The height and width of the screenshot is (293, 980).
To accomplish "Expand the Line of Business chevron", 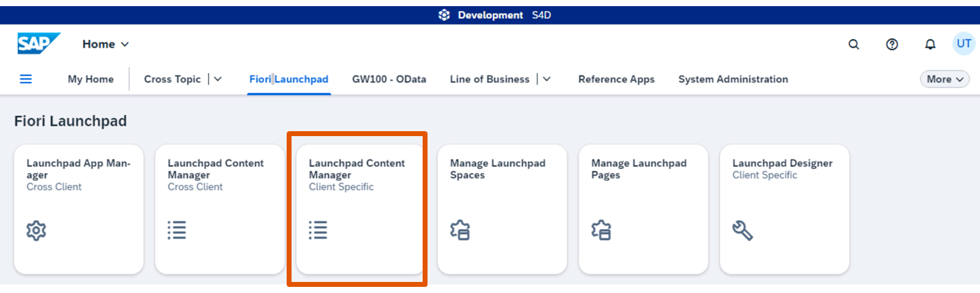I will click(x=547, y=79).
